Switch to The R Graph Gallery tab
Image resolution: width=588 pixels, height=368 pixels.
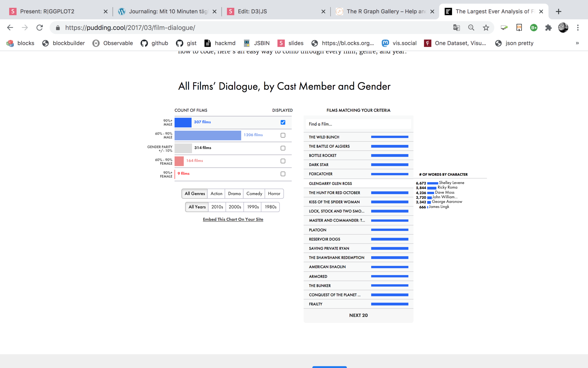[x=384, y=11]
